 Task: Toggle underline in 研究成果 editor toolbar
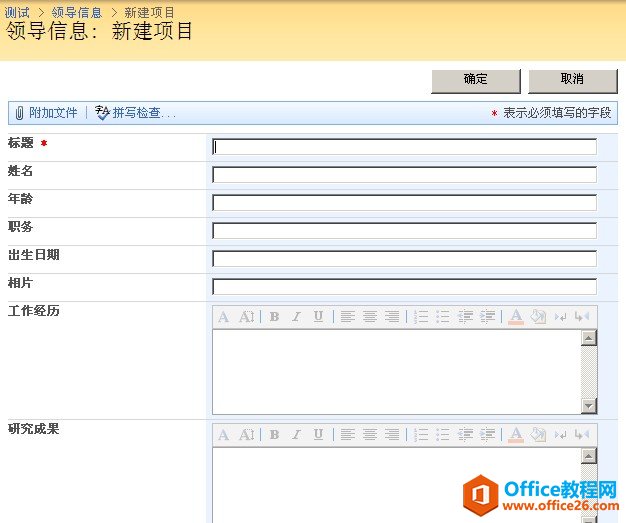(318, 435)
